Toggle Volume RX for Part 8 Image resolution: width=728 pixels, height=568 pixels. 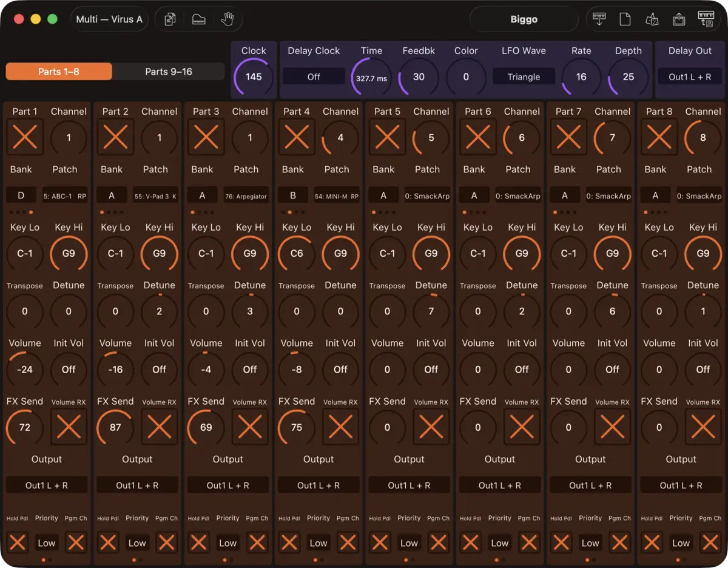coord(703,427)
